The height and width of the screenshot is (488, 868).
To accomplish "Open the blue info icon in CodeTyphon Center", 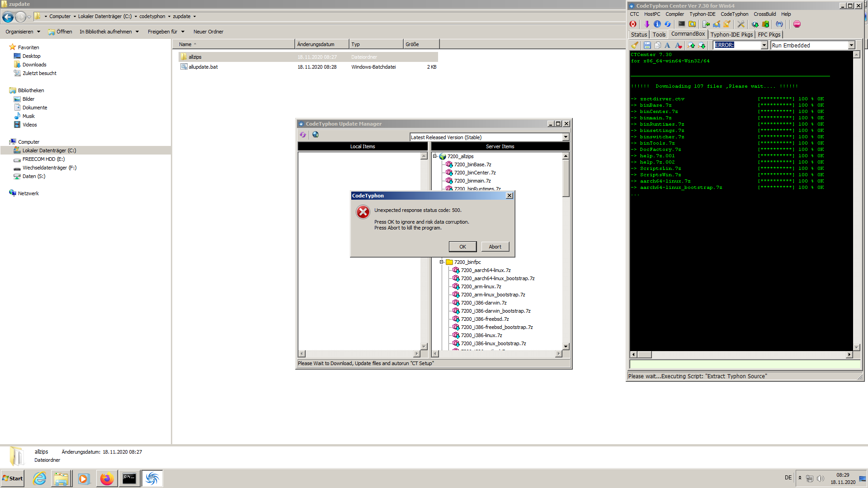I will tap(657, 24).
